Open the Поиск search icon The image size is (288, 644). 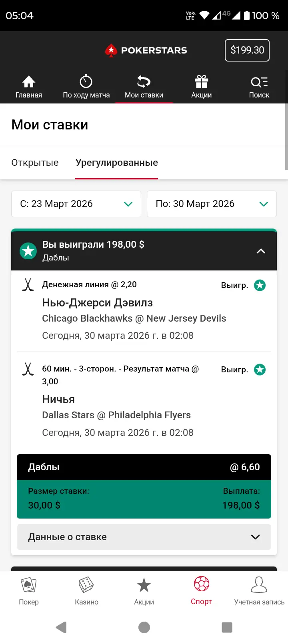[259, 82]
